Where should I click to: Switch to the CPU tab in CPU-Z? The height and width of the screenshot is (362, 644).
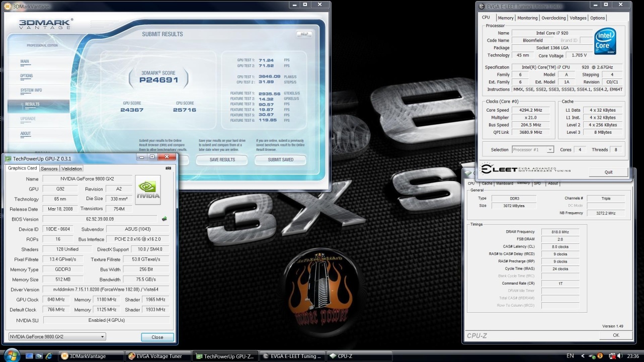(x=471, y=184)
